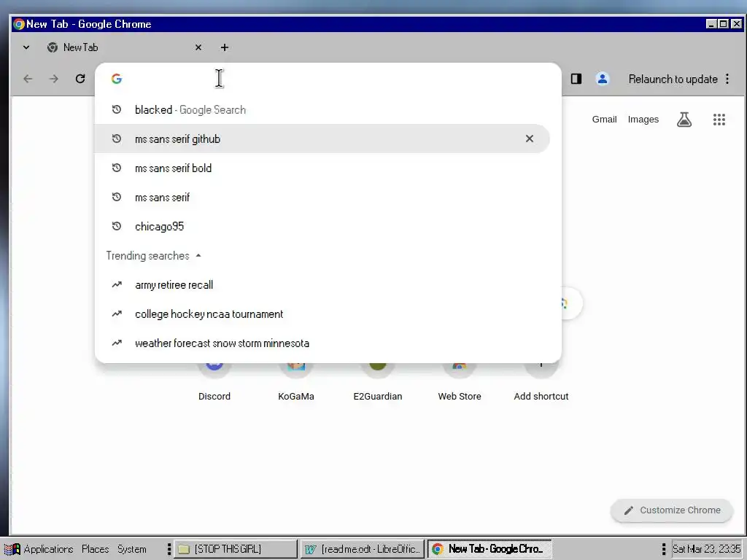Click history icon beside chicago95
Screen dimensions: 747x560
tap(117, 226)
